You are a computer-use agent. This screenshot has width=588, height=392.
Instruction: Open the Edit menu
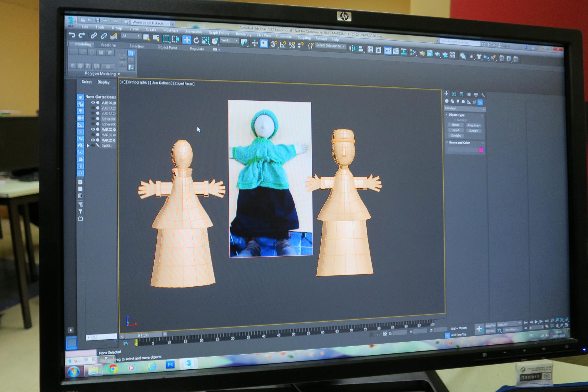(85, 26)
